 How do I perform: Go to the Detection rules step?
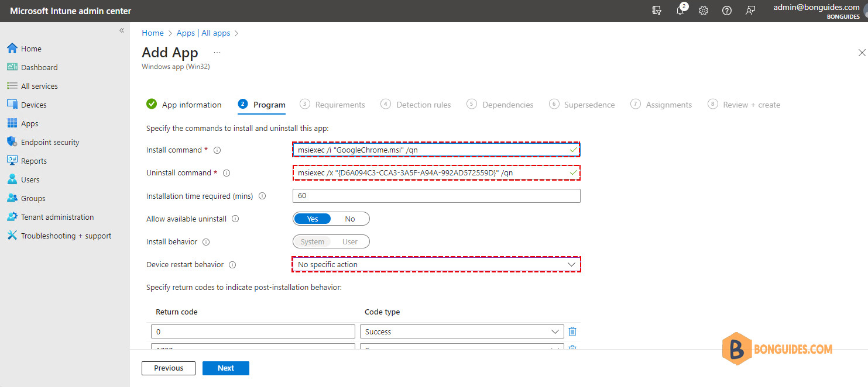tap(416, 105)
